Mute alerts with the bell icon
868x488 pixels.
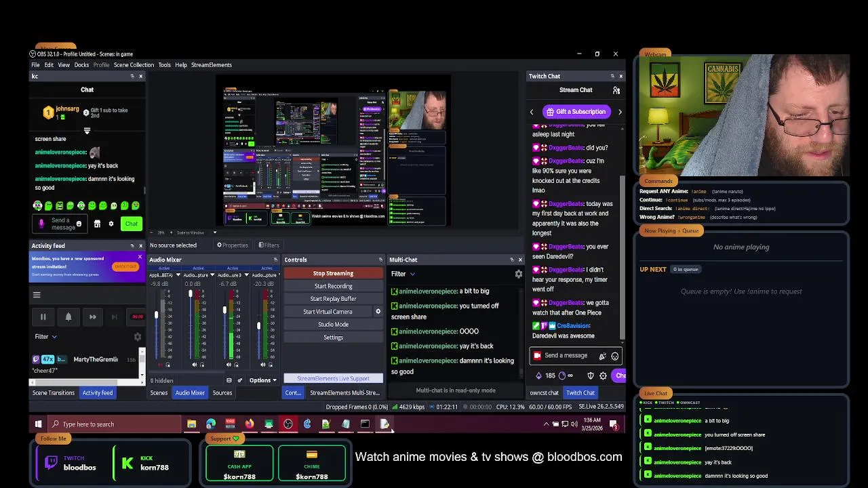[68, 317]
